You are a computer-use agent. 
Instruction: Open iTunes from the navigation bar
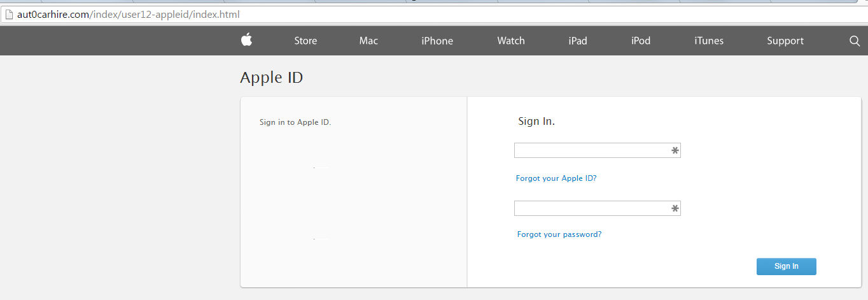pyautogui.click(x=709, y=41)
